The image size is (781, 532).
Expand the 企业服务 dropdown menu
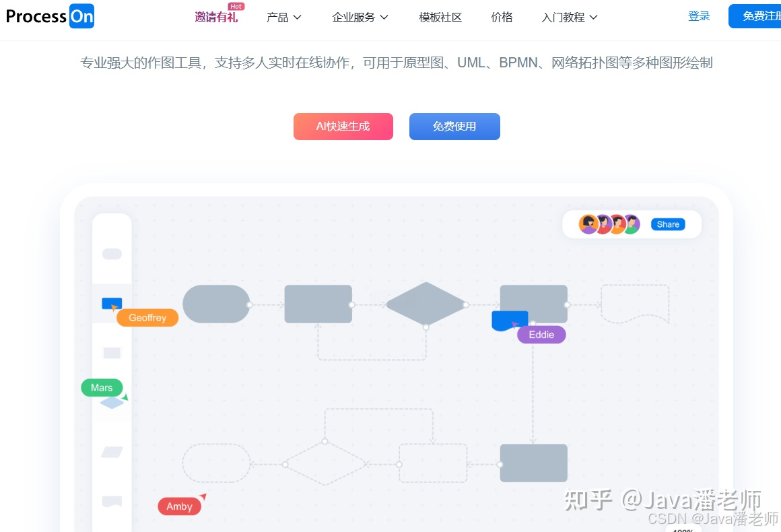point(360,18)
